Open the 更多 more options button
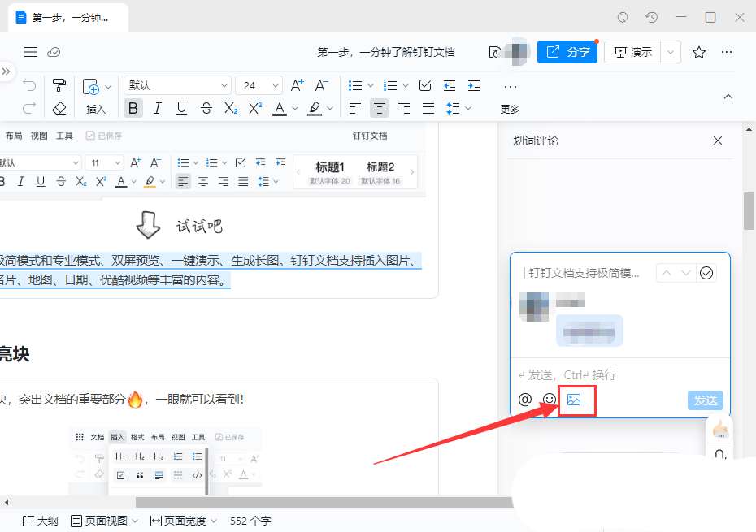This screenshot has width=756, height=532. coord(511,97)
